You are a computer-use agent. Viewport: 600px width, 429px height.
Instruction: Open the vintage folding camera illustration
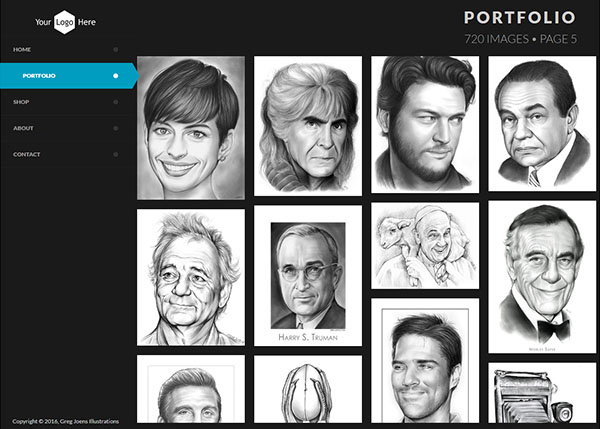(x=542, y=395)
